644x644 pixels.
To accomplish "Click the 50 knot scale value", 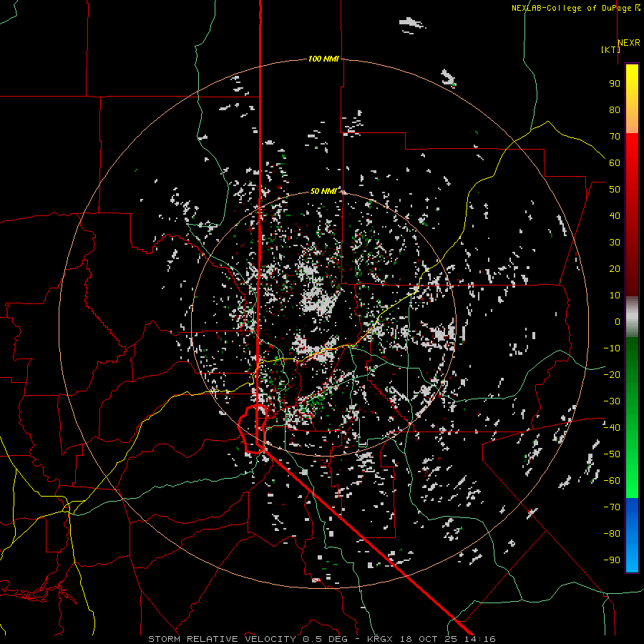I will click(x=615, y=190).
